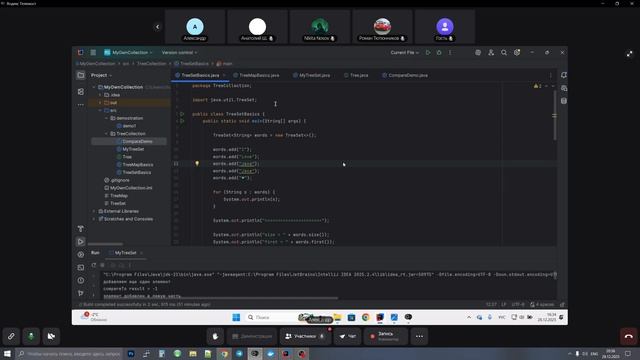This screenshot has height=360, width=640.
Task: Open the Run tool window icon in left sidebar
Action: [x=81, y=242]
